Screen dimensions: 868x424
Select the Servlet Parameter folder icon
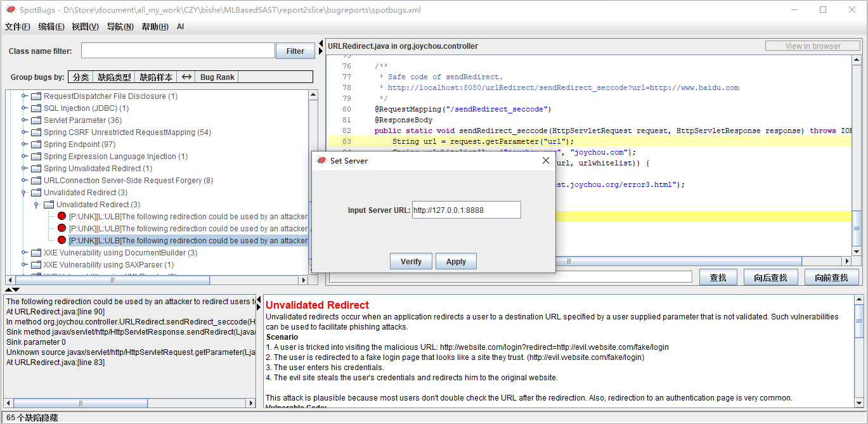tap(36, 120)
